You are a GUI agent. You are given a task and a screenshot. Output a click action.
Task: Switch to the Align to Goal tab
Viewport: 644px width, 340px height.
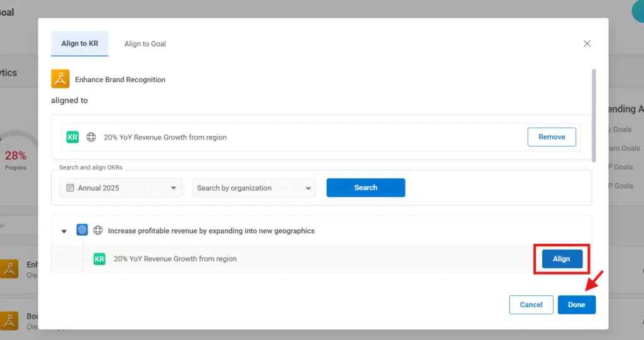coord(145,44)
